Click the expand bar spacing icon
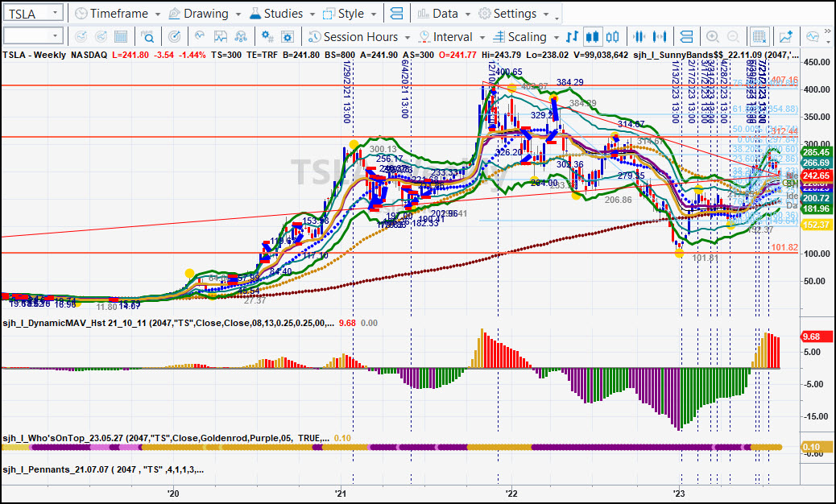Viewport: 836px width, 504px height. [660, 37]
